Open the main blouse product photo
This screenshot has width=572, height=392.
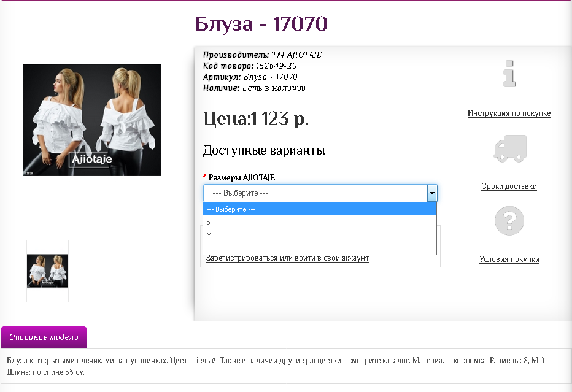[92, 120]
